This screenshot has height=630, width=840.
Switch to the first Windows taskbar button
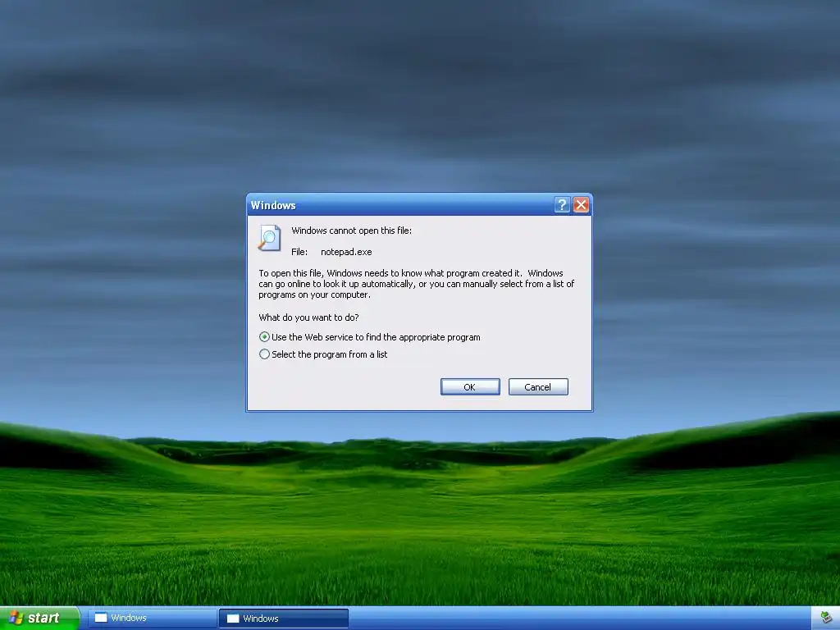(x=152, y=618)
